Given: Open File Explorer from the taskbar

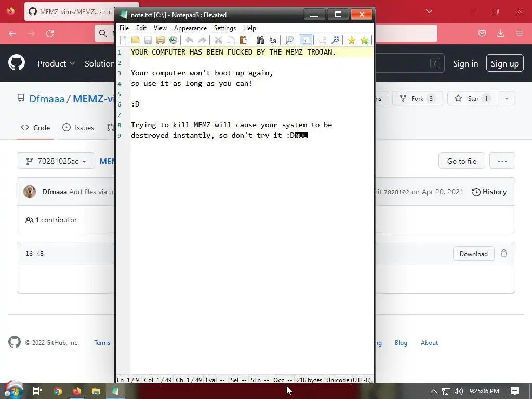Looking at the screenshot, I should (96, 391).
